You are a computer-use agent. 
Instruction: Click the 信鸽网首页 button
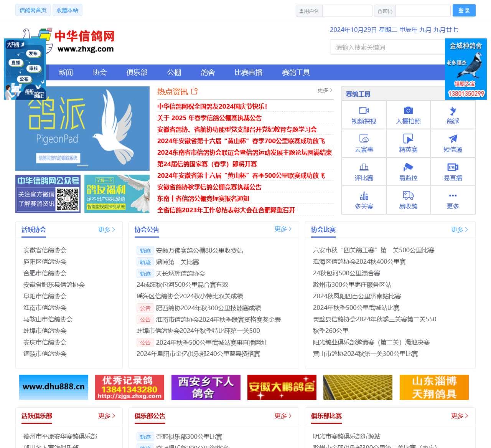[33, 10]
